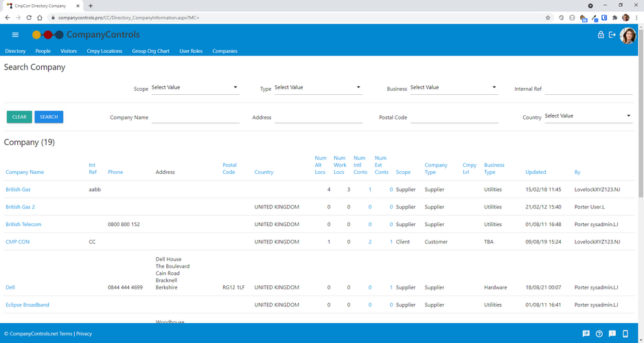The height and width of the screenshot is (343, 644).
Task: Open the user profile photo
Action: [628, 36]
